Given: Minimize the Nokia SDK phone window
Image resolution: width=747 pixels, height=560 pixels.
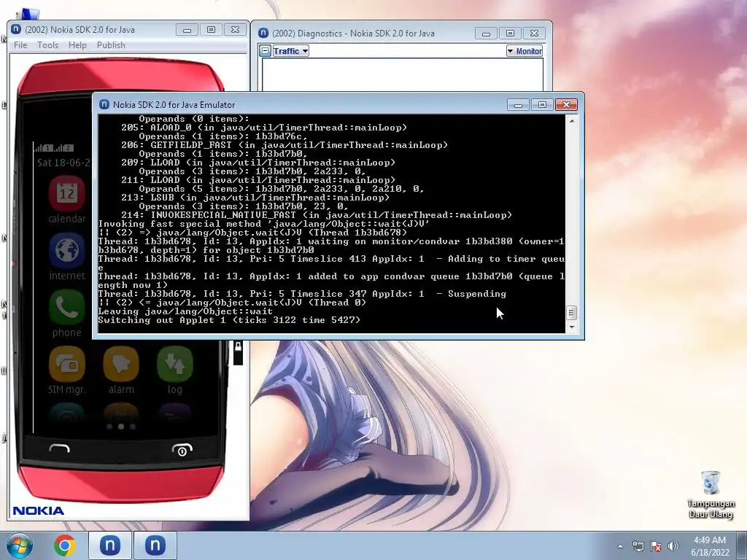Looking at the screenshot, I should point(187,29).
